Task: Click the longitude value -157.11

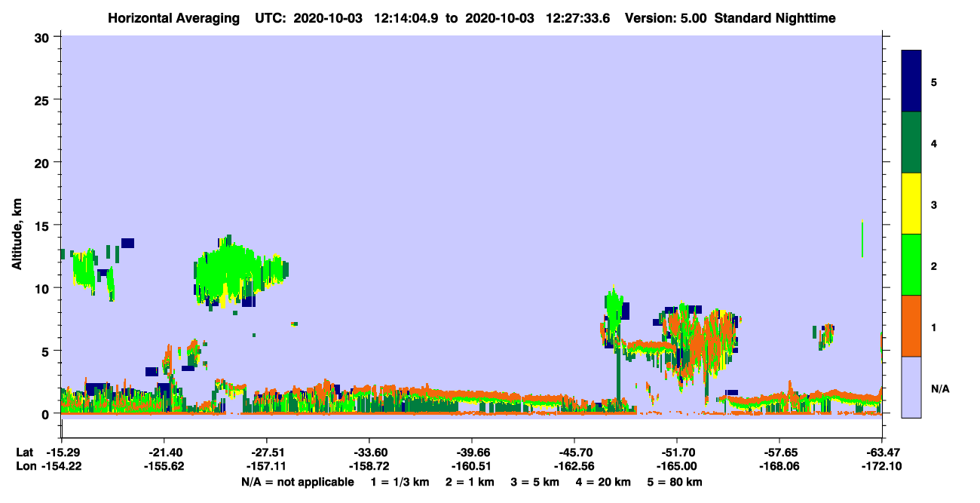Action: click(267, 467)
